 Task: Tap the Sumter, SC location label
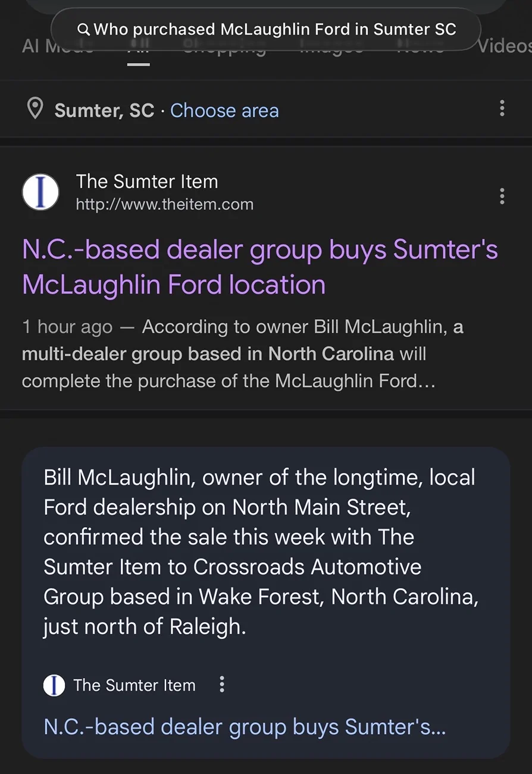click(104, 111)
